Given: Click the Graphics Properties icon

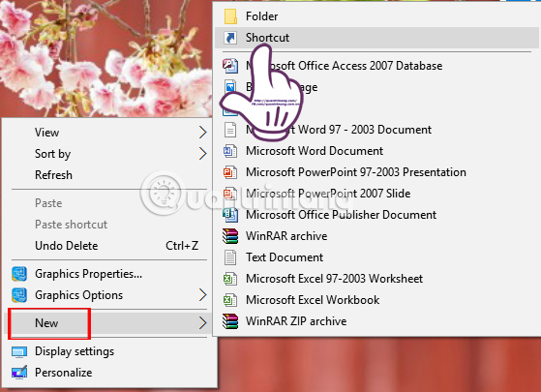Looking at the screenshot, I should coord(19,274).
